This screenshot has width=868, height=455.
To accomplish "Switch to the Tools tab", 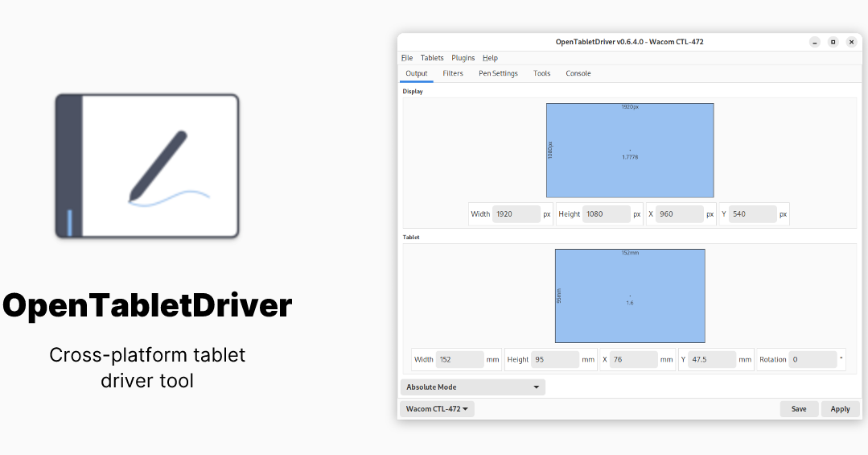I will (x=542, y=73).
